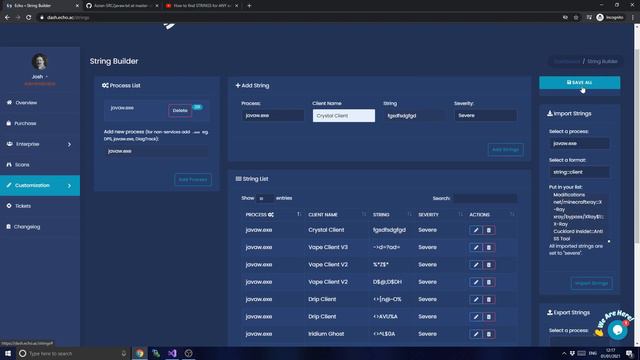Switch to the YouTube browser tab
This screenshot has width=640, height=360.
pos(202,6)
